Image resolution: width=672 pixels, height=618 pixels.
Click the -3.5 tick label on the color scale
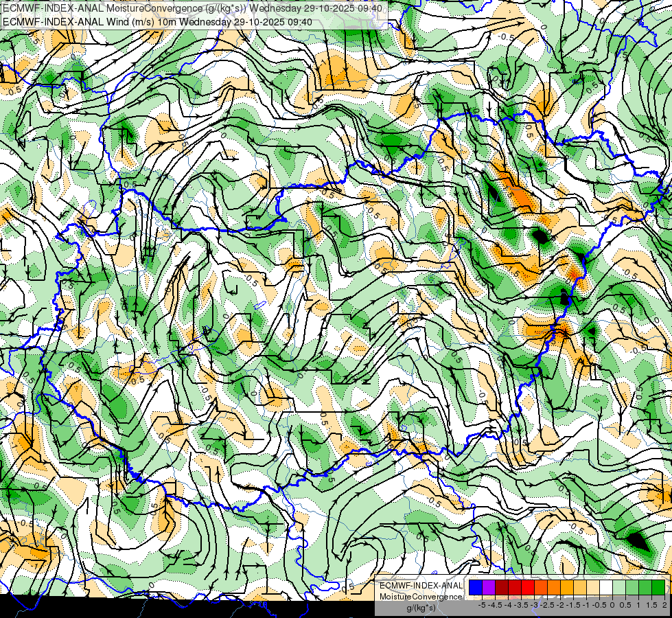[x=521, y=605]
